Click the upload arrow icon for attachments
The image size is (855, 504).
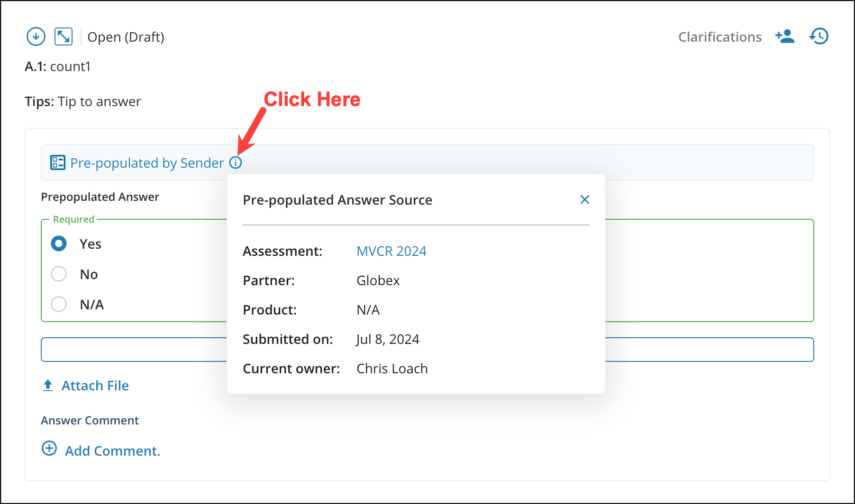click(48, 386)
